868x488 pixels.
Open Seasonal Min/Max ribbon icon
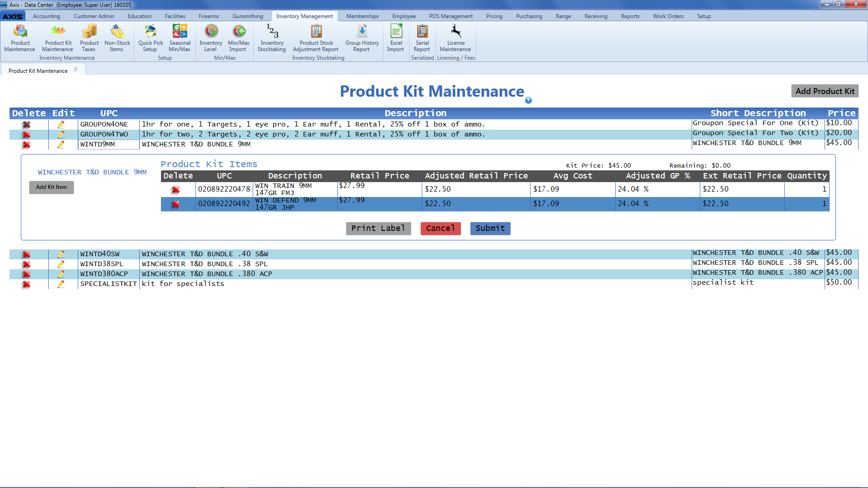pyautogui.click(x=179, y=38)
